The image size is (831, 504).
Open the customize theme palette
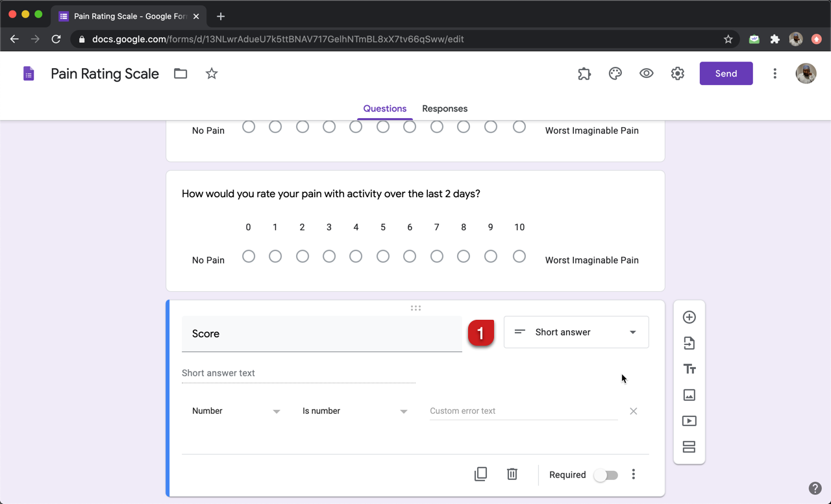pyautogui.click(x=615, y=73)
